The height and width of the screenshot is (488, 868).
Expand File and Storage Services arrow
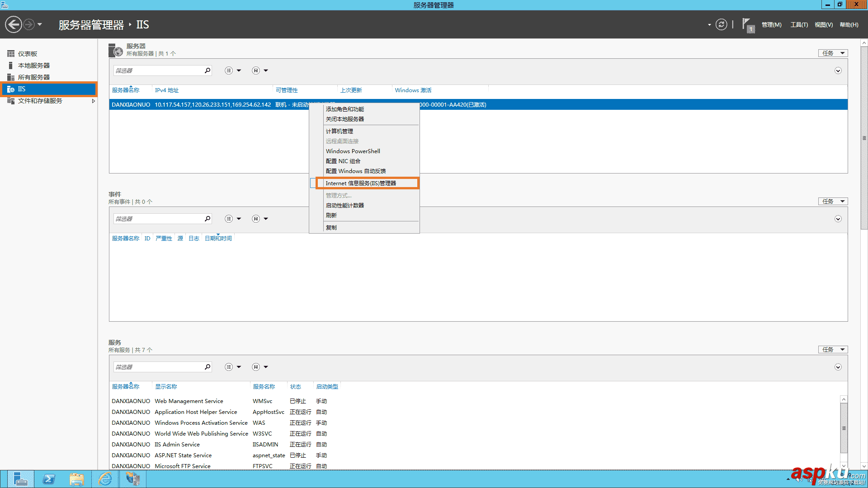point(93,101)
